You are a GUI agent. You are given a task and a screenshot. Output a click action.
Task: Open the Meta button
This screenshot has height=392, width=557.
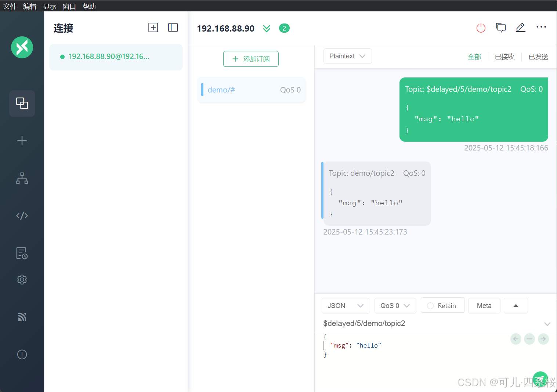click(484, 305)
